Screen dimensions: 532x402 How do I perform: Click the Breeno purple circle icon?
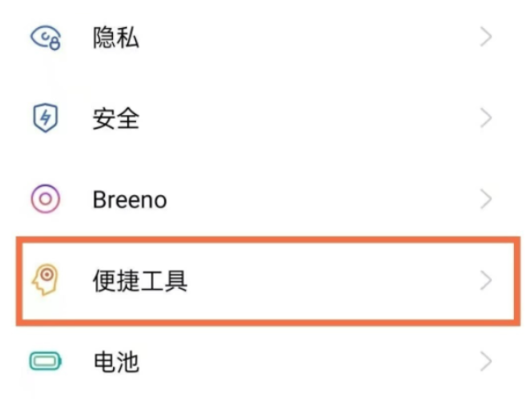click(45, 199)
